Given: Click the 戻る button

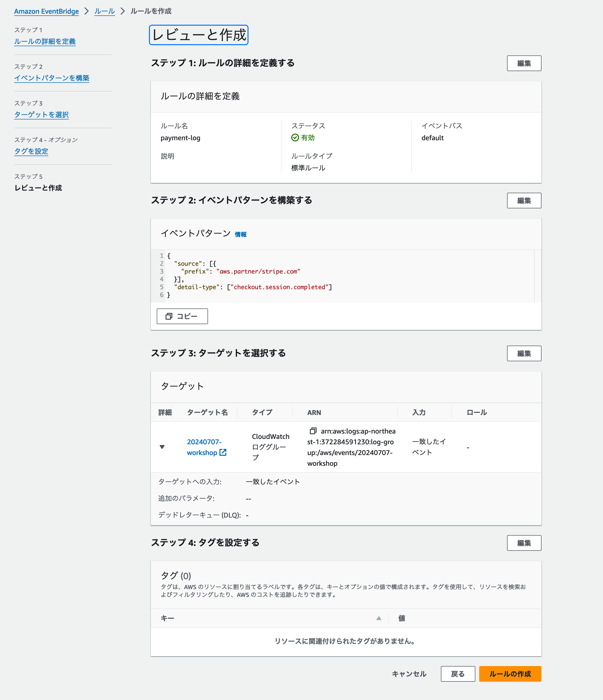Looking at the screenshot, I should point(457,674).
